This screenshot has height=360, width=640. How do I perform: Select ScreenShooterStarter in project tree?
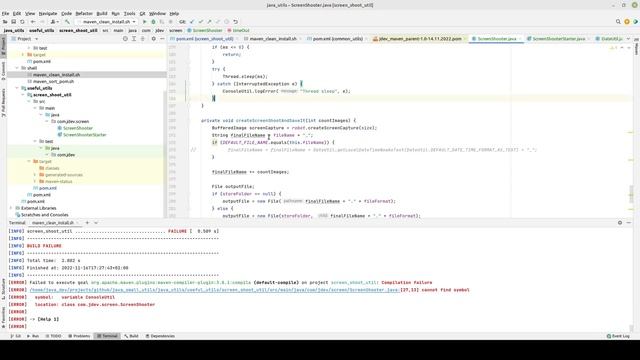tap(84, 135)
